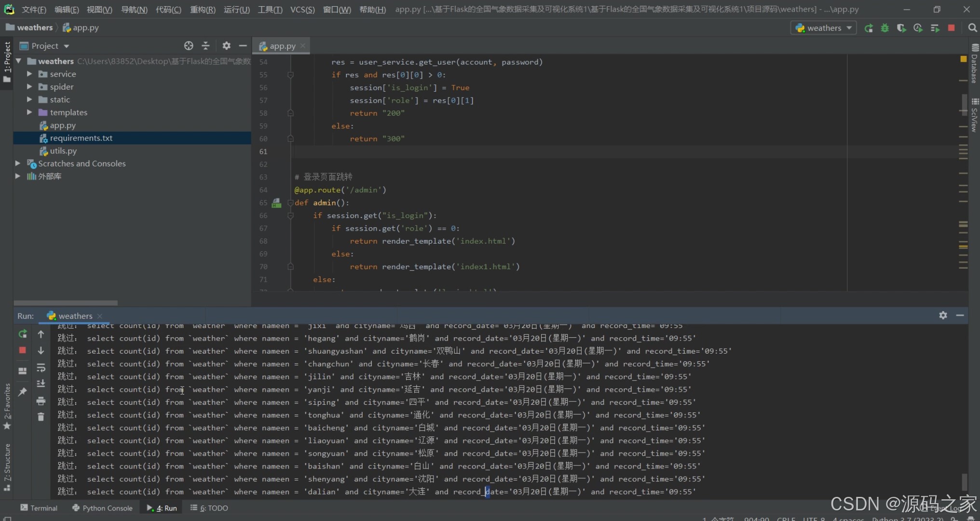Expand the templates folder

click(x=29, y=112)
